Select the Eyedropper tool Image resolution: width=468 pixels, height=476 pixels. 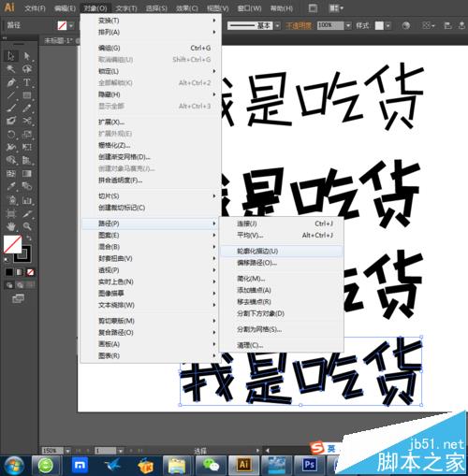click(x=11, y=186)
